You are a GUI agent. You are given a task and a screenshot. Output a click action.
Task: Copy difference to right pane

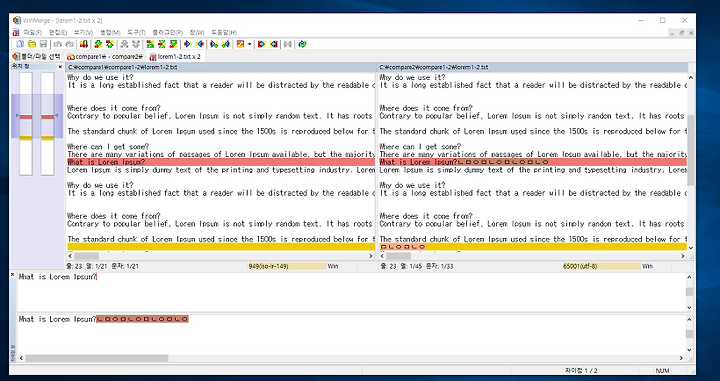coord(188,44)
